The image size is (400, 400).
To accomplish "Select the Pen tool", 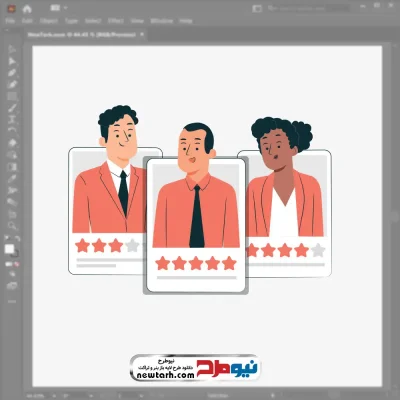I will [x=12, y=73].
